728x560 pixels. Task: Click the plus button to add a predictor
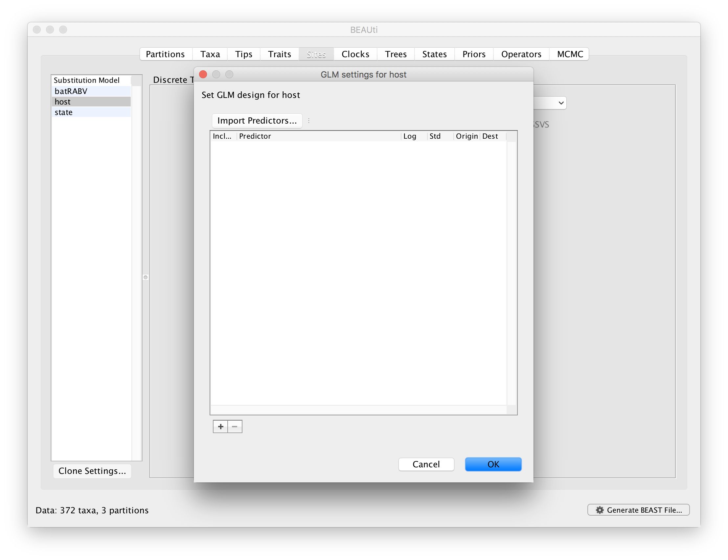[x=220, y=427]
